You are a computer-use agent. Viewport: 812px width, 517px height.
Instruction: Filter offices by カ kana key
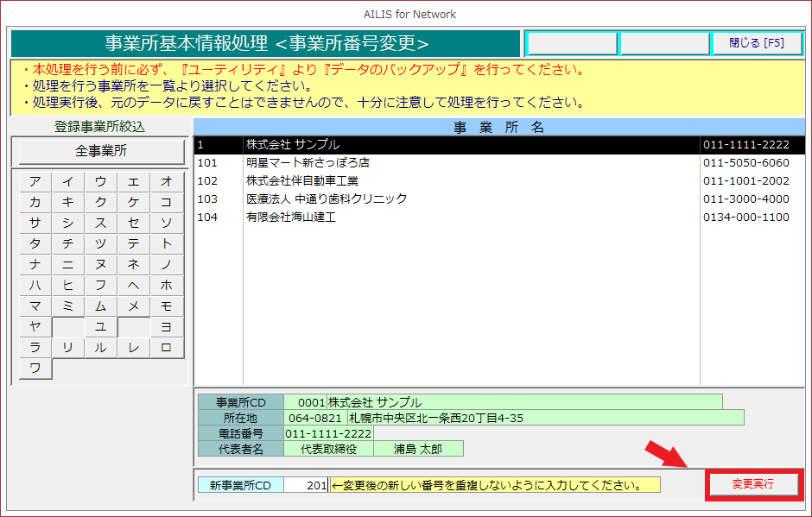35,203
